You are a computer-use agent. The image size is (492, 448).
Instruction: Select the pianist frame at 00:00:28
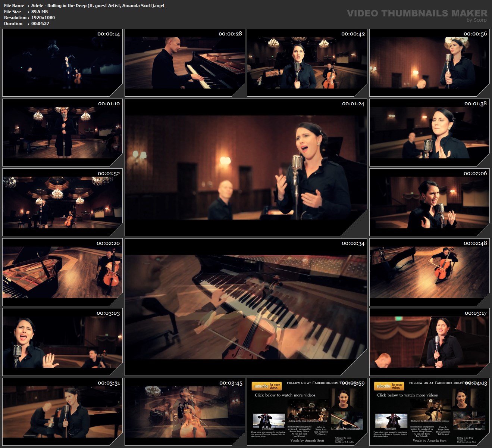(185, 63)
